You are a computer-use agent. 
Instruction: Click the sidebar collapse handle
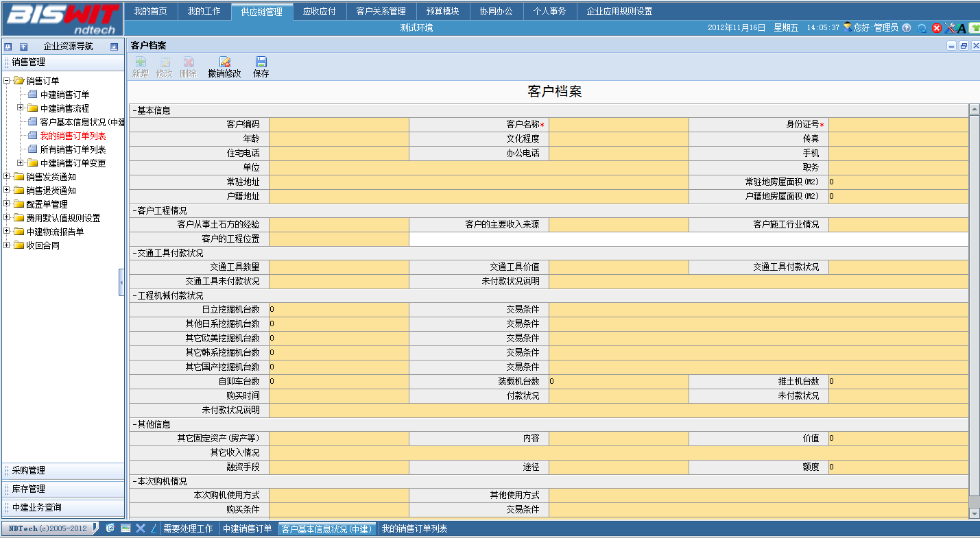tap(121, 282)
